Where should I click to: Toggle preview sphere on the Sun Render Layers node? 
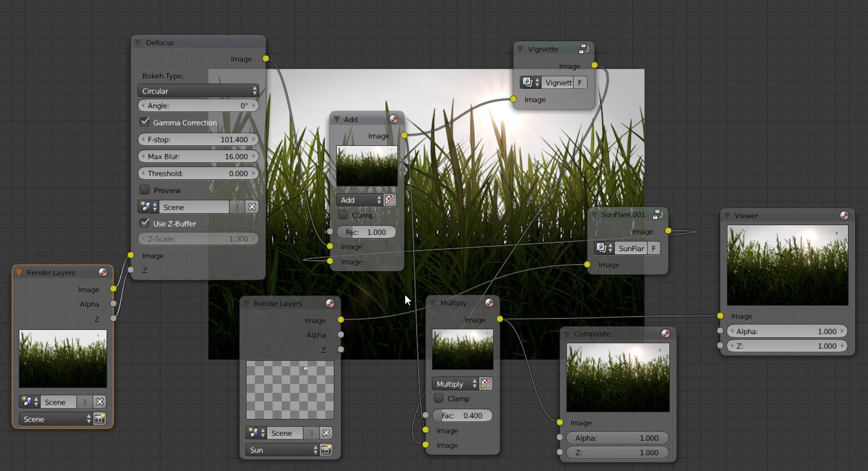point(330,303)
